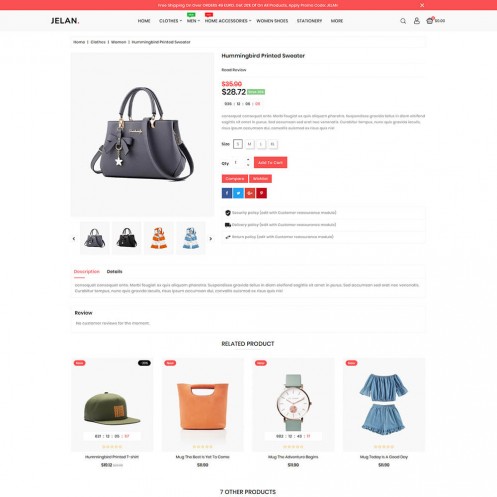
Task: Open the Women Shoes menu item
Action: [272, 21]
